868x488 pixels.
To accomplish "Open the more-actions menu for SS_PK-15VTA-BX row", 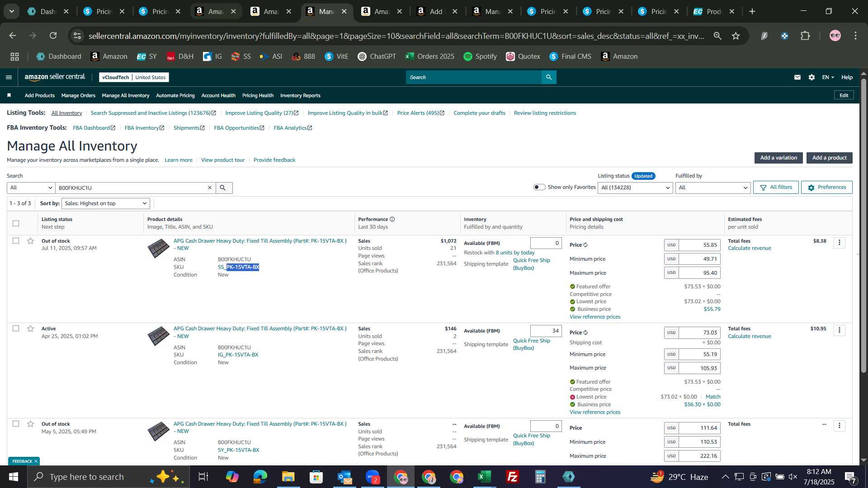I will 840,243.
